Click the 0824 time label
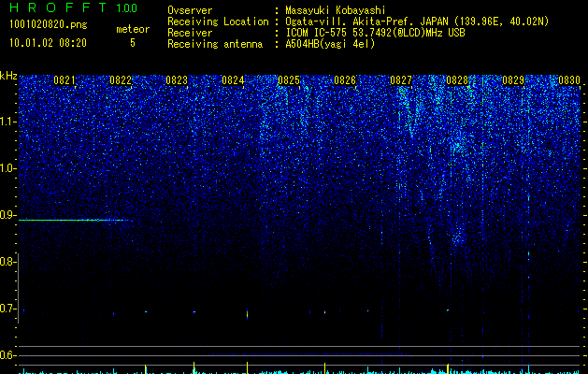The width and height of the screenshot is (588, 374). coord(233,79)
